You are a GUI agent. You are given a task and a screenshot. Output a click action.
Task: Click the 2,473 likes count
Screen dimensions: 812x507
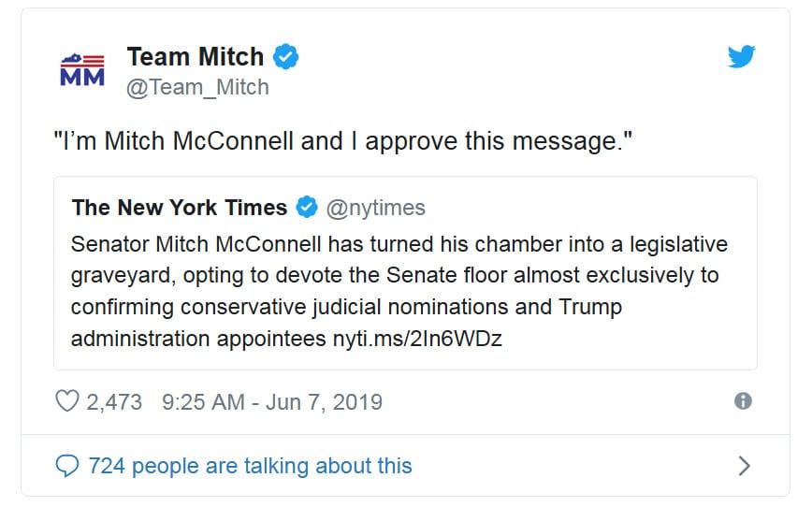pos(114,401)
